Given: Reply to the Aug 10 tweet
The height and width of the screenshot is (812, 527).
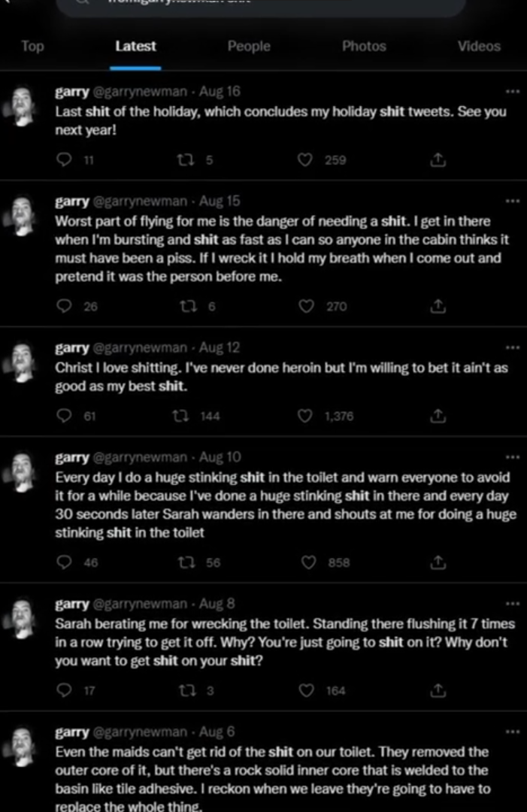Looking at the screenshot, I should click(x=64, y=562).
